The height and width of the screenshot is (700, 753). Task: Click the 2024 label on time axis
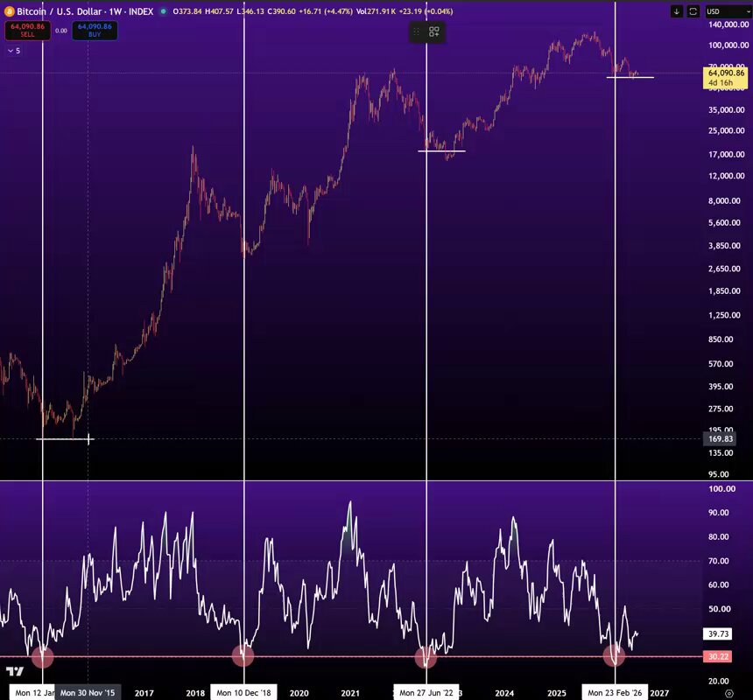pos(504,693)
